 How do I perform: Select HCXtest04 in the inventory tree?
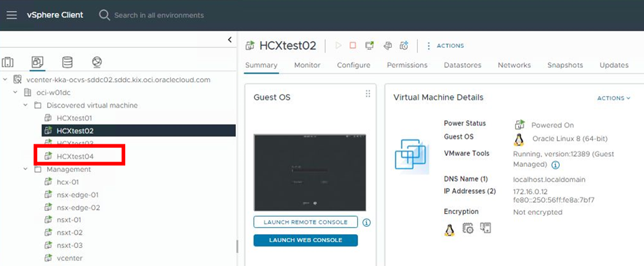tap(75, 157)
